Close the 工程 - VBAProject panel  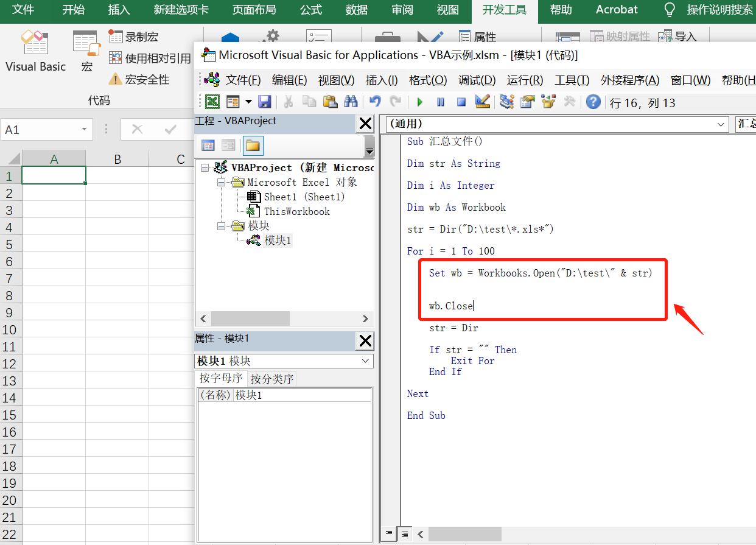tap(365, 124)
